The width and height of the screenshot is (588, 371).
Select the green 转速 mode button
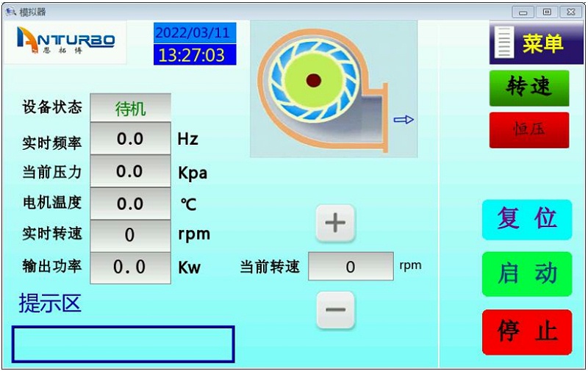(x=529, y=87)
